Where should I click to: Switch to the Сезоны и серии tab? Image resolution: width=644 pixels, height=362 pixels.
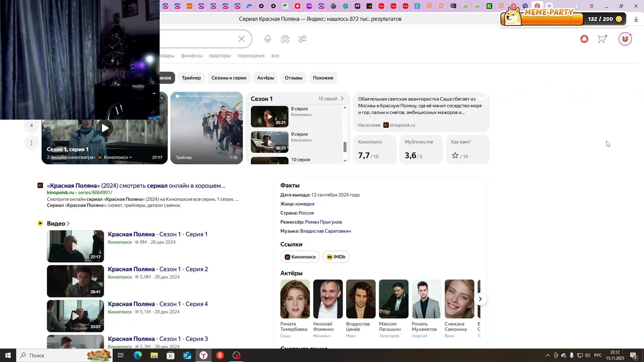point(229,78)
